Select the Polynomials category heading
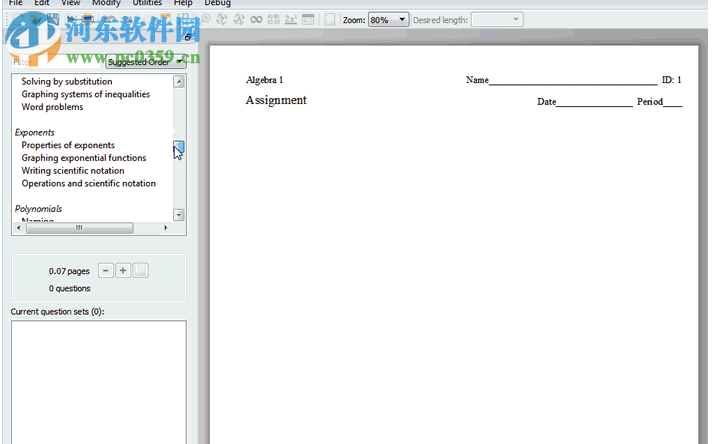Image resolution: width=727 pixels, height=444 pixels. [38, 209]
